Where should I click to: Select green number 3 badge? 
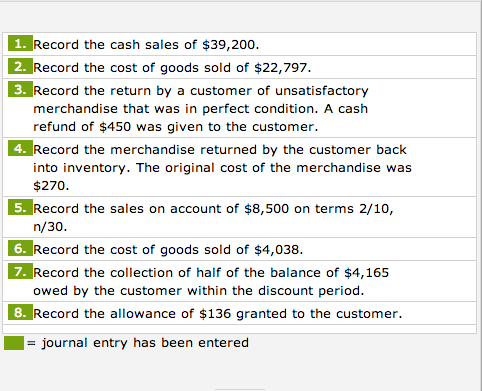[x=20, y=89]
